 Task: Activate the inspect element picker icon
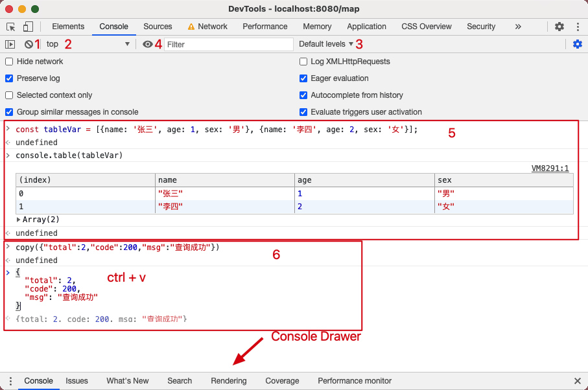10,27
